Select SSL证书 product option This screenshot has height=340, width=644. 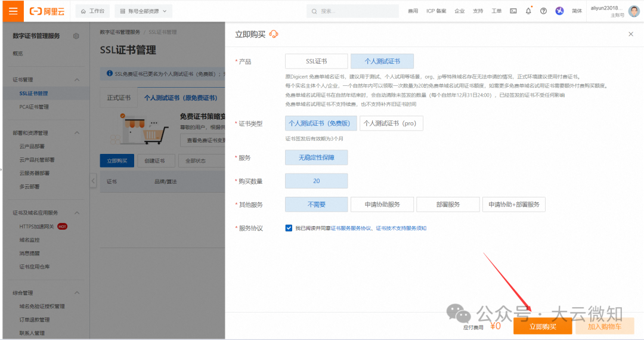(316, 61)
